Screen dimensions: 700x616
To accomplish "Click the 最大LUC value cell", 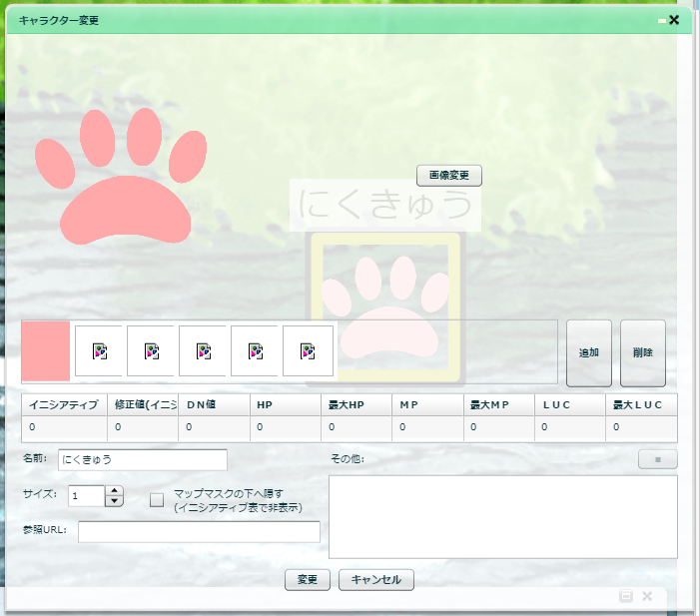I will (641, 428).
